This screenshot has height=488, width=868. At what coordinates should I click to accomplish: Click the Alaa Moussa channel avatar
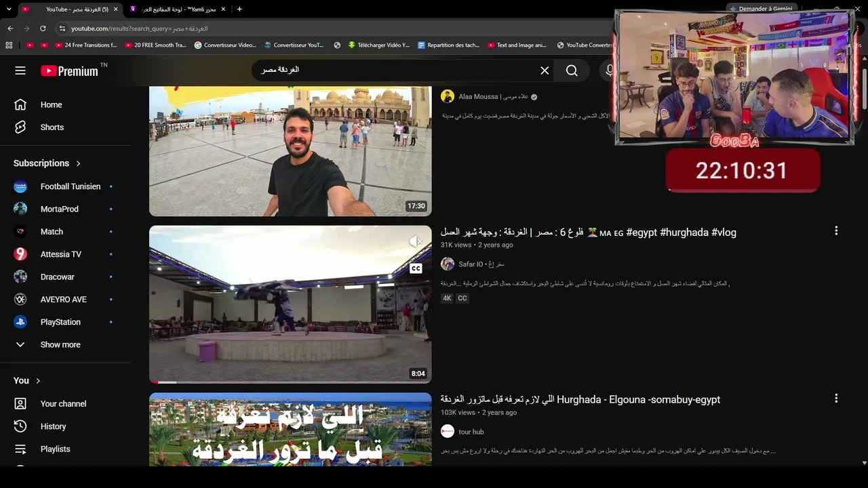coord(448,96)
